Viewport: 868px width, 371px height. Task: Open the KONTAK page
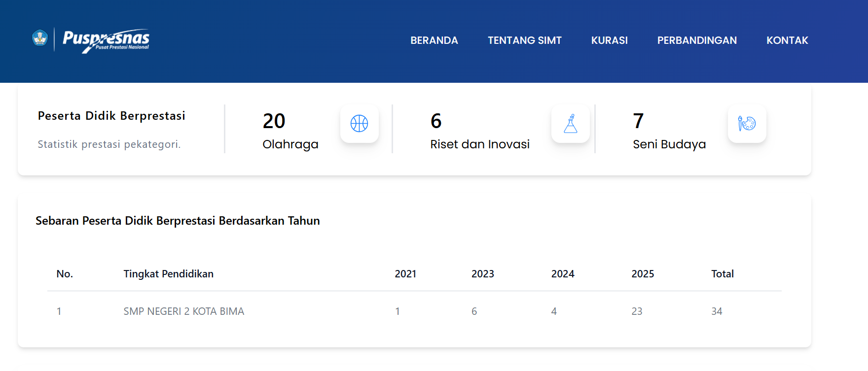point(787,40)
